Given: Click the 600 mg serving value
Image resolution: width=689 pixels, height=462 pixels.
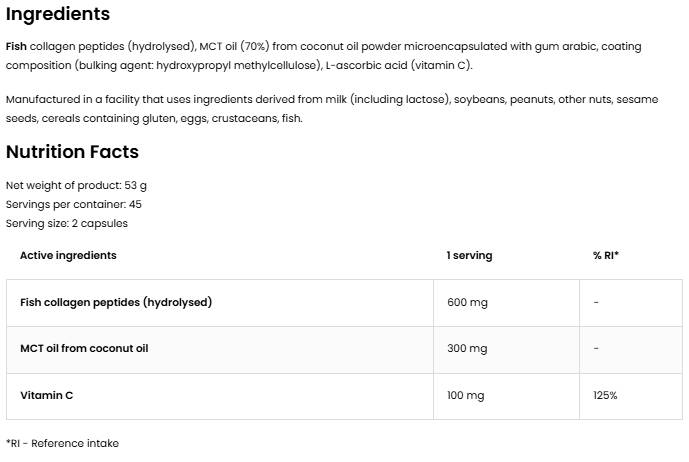Looking at the screenshot, I should [x=466, y=303].
